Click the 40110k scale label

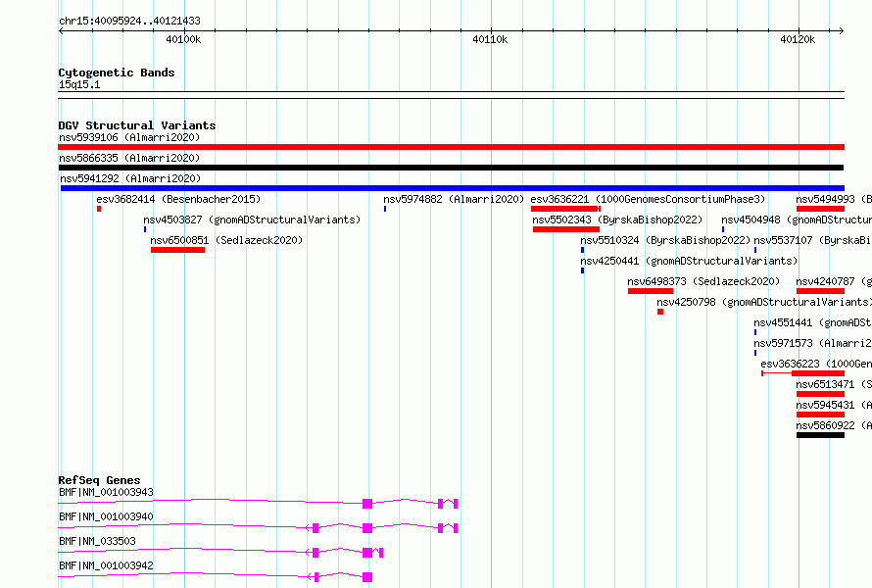click(x=490, y=39)
